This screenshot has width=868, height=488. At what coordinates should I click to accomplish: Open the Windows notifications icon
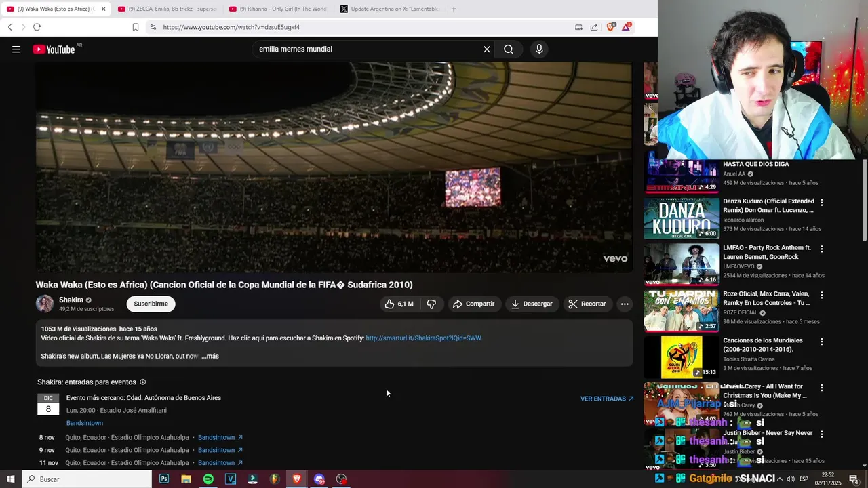tap(854, 479)
